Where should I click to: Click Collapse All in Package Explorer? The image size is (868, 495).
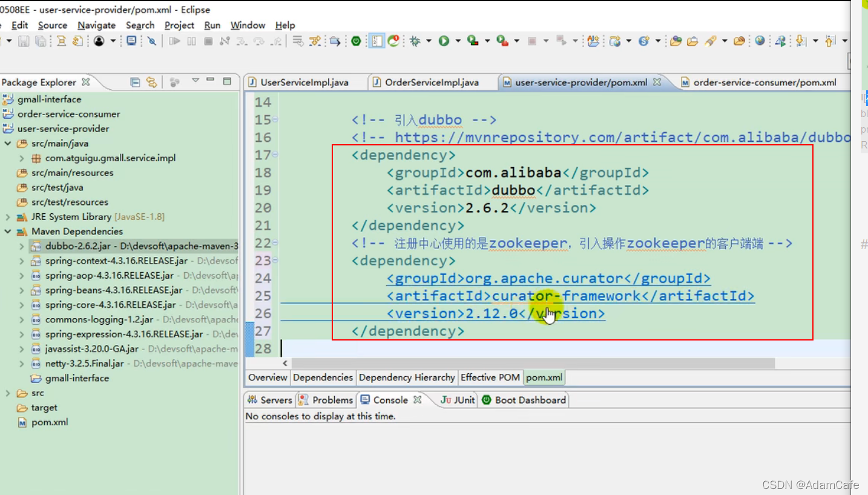136,82
